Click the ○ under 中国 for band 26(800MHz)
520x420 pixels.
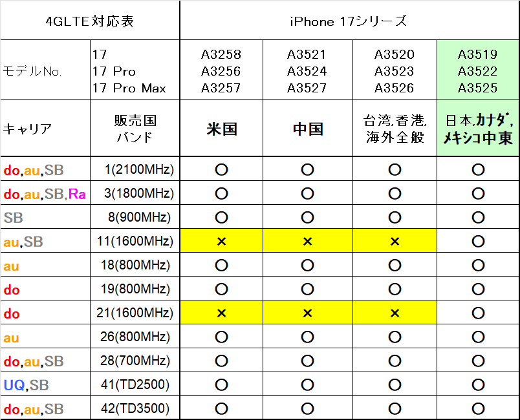tap(307, 337)
